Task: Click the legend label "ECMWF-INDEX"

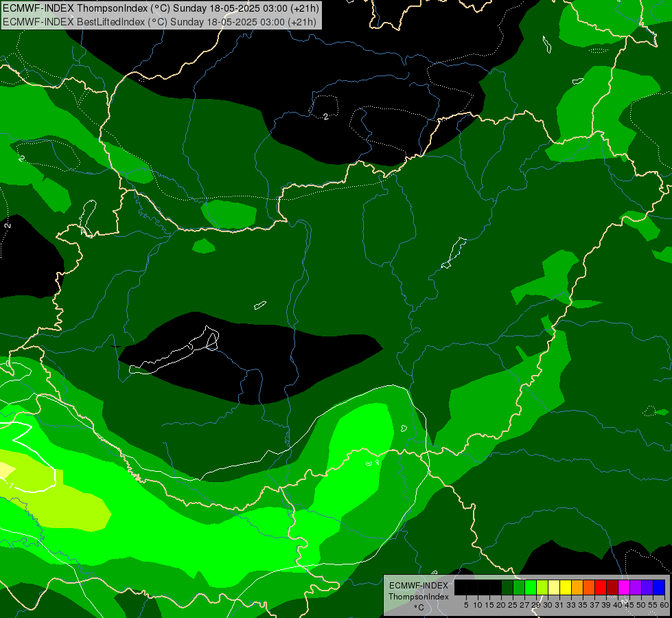Action: coord(419,586)
